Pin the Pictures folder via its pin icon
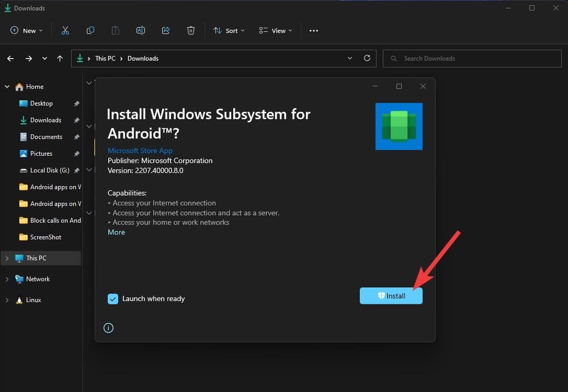Image resolution: width=568 pixels, height=392 pixels. coord(76,153)
